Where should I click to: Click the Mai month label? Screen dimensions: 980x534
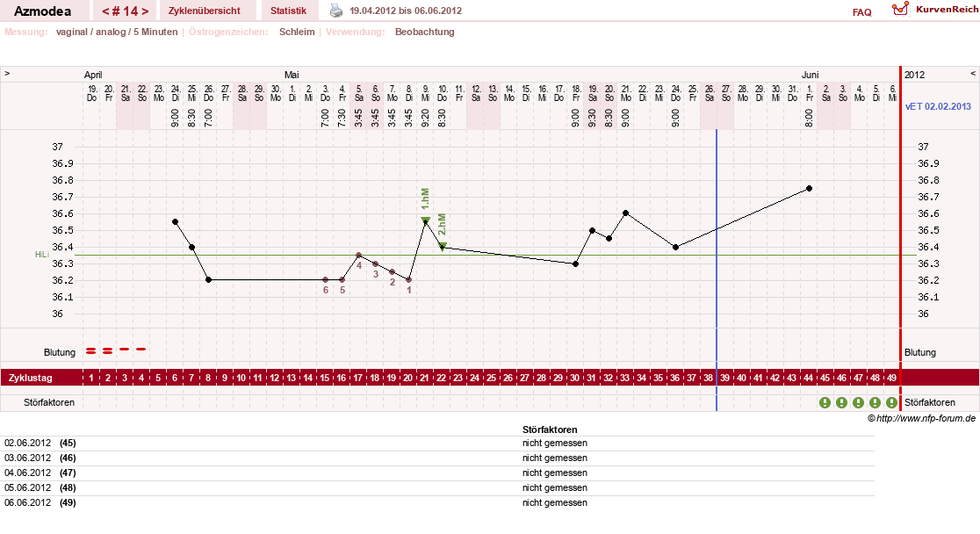click(292, 75)
